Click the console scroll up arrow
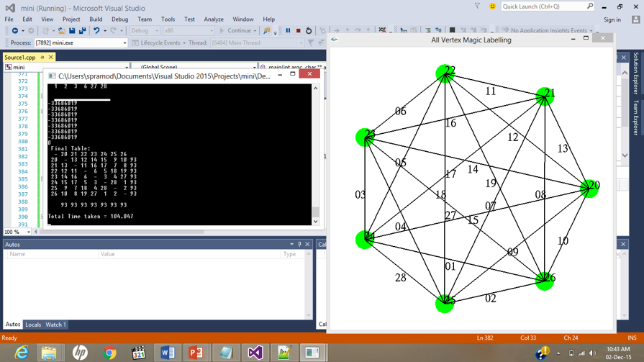Viewport: 644px width, 362px height. [315, 88]
